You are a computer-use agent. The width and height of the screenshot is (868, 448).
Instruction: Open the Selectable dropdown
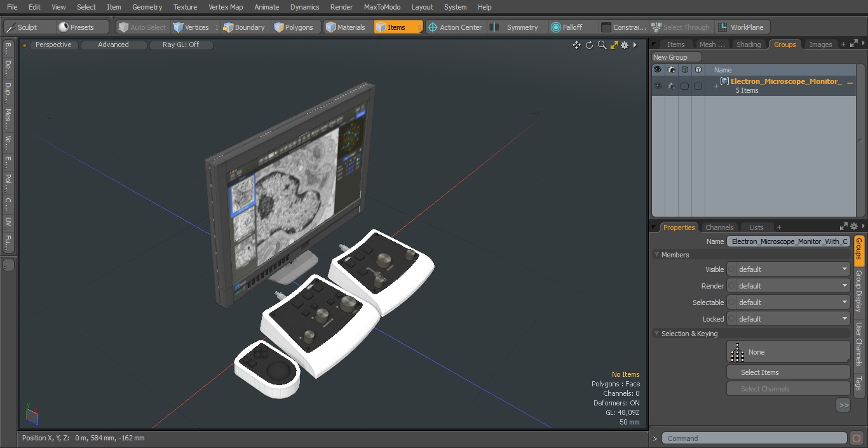pos(793,302)
